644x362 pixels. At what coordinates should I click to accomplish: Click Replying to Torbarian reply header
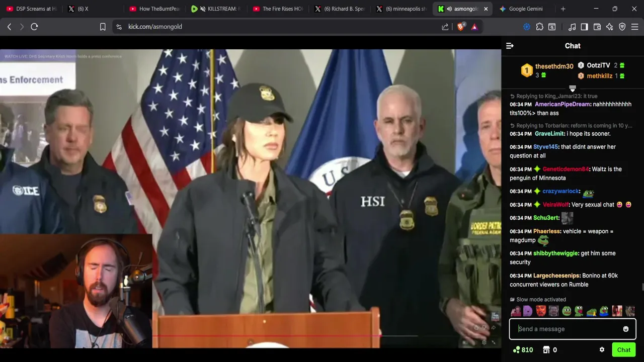(571, 126)
